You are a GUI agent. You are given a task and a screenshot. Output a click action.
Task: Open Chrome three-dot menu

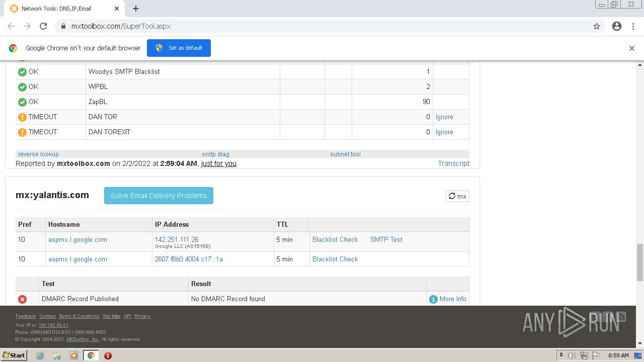pos(633,26)
